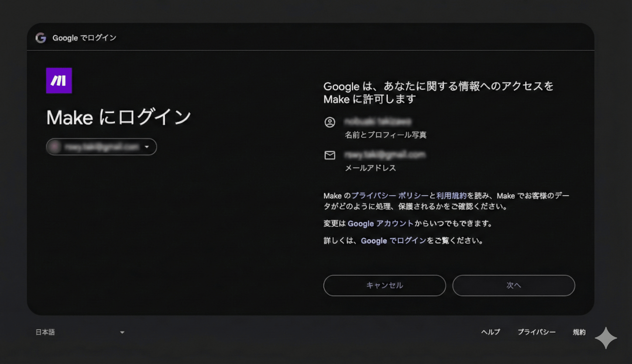
Task: Open the account selector dropdown arrow
Action: click(x=147, y=147)
